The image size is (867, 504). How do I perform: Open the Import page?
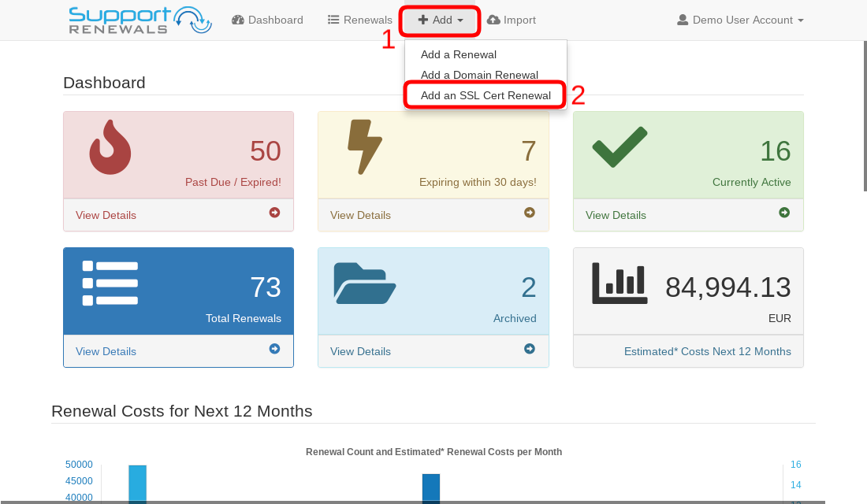pyautogui.click(x=512, y=20)
